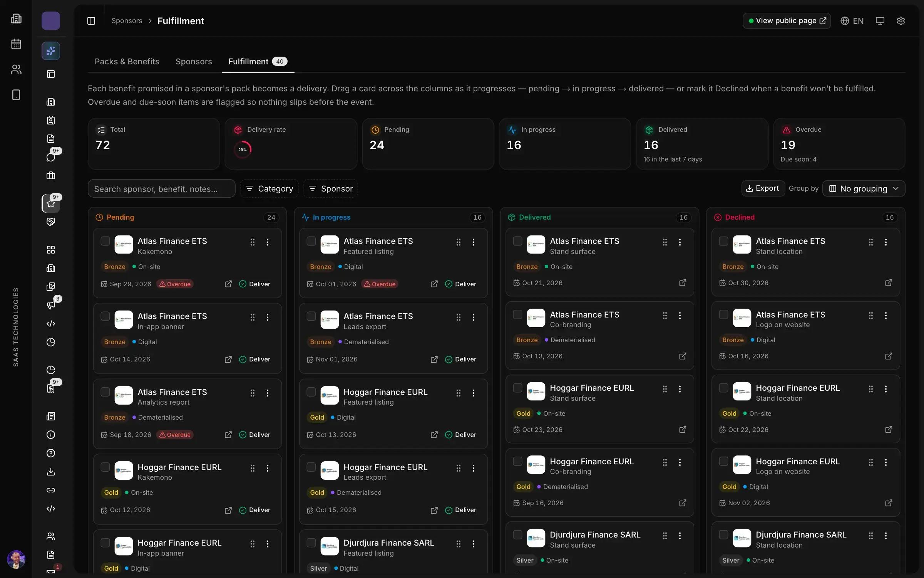Open the handshake icon in sidebar

pos(51,222)
